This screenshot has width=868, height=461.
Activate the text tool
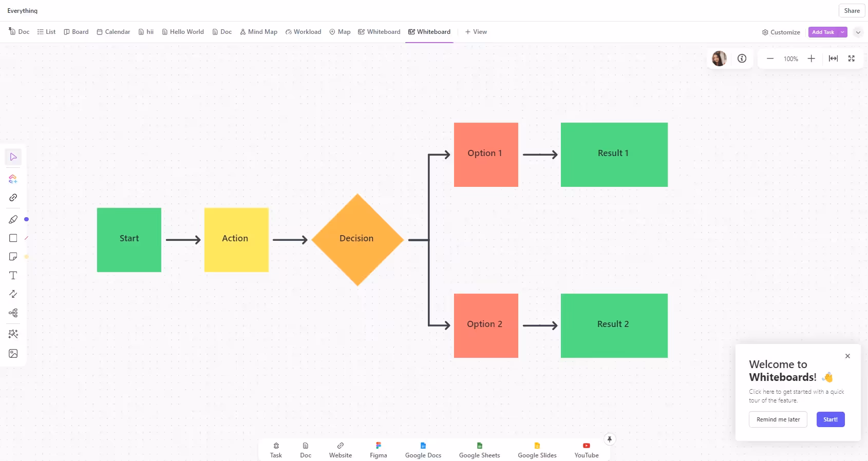tap(13, 276)
